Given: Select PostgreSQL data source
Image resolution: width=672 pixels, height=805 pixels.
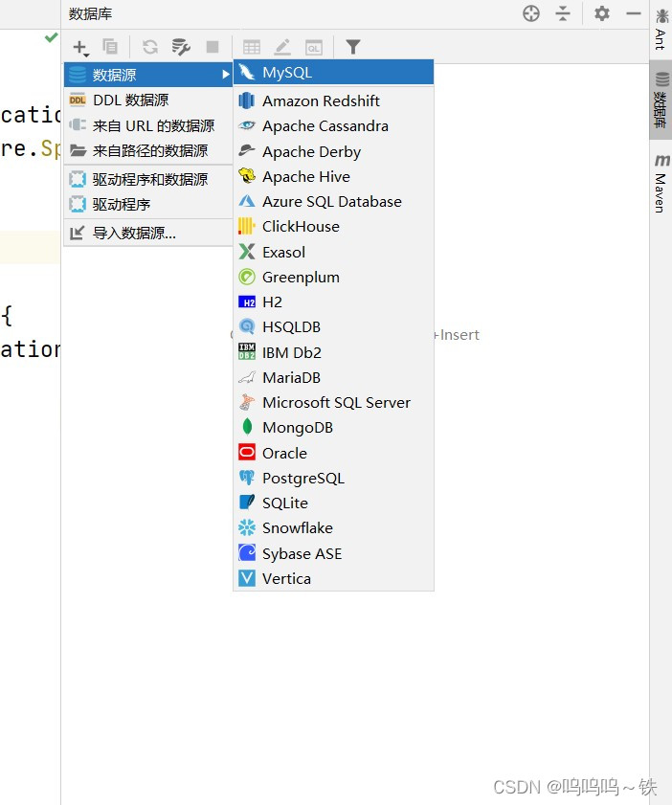Looking at the screenshot, I should point(334,478).
